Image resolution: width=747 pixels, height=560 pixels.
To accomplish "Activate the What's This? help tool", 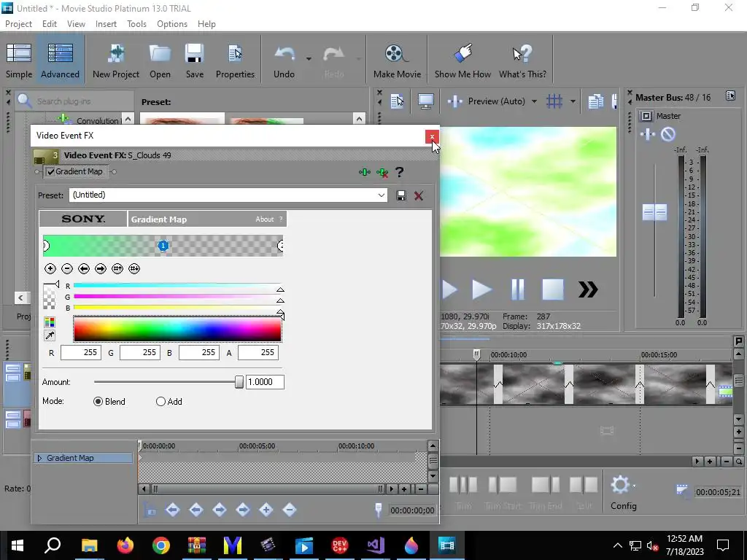I will tap(522, 61).
